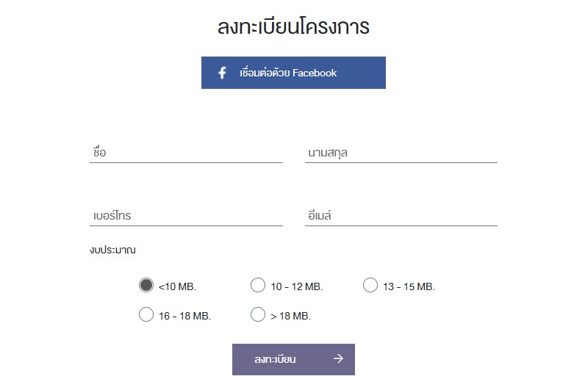Click into the อีเมล์ email field
The width and height of the screenshot is (588, 390).
tap(401, 216)
